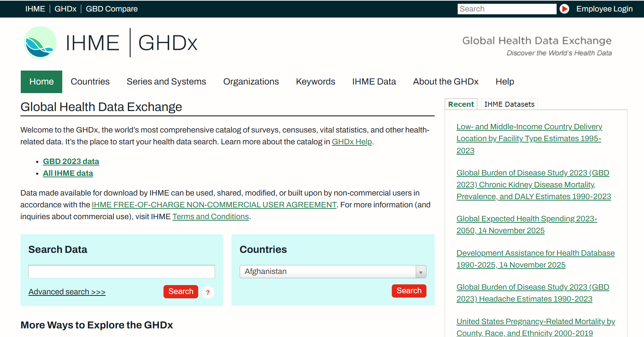Screen dimensions: 644x337
Task: Click the IHME GHDx header wordmark
Action: coord(132,43)
